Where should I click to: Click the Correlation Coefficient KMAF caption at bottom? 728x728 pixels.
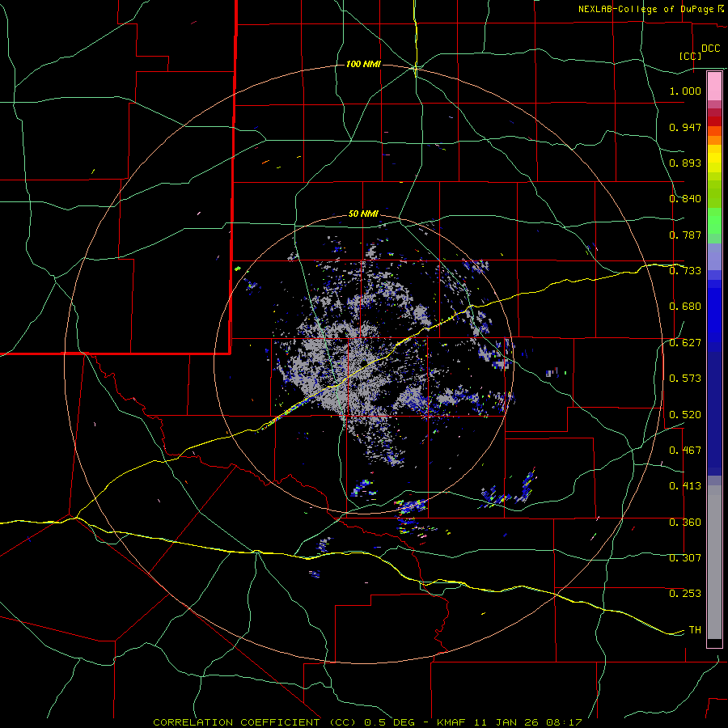pyautogui.click(x=367, y=722)
